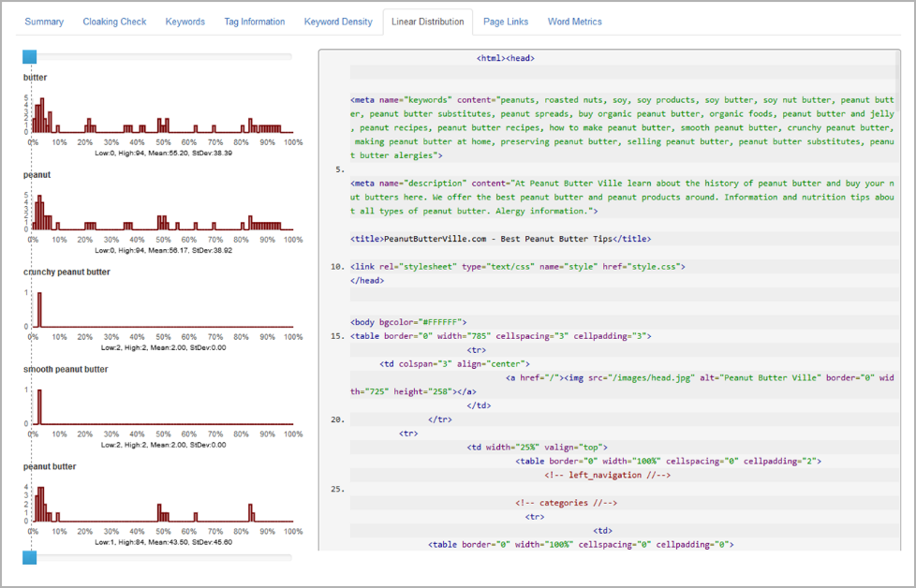Switch to the Cloaking Check tab
This screenshot has width=916, height=588.
[x=114, y=22]
